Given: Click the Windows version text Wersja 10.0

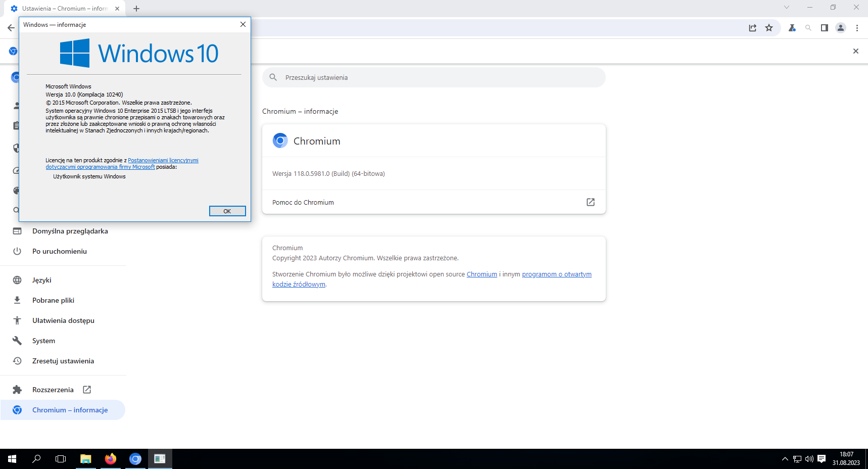Looking at the screenshot, I should [84, 95].
